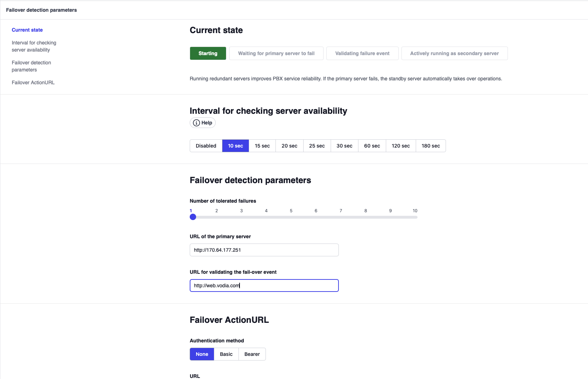The width and height of the screenshot is (588, 379).
Task: Navigate to Failover ActionURL section link
Action: tap(33, 82)
